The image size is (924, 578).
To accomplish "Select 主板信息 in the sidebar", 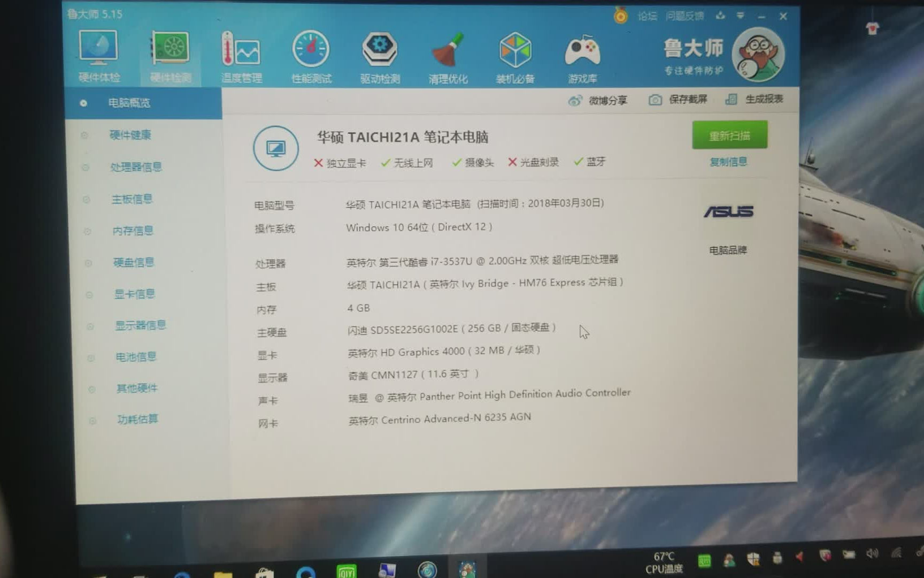I will 132,199.
